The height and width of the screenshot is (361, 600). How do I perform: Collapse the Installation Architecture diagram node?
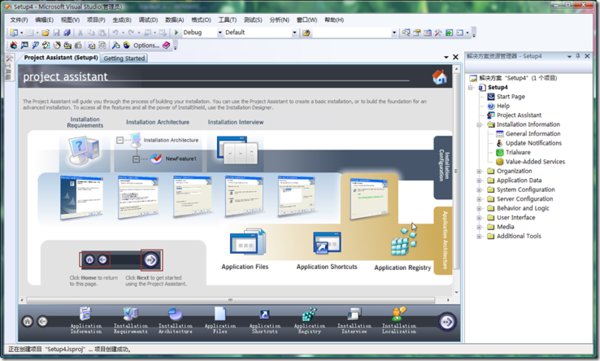click(x=120, y=140)
